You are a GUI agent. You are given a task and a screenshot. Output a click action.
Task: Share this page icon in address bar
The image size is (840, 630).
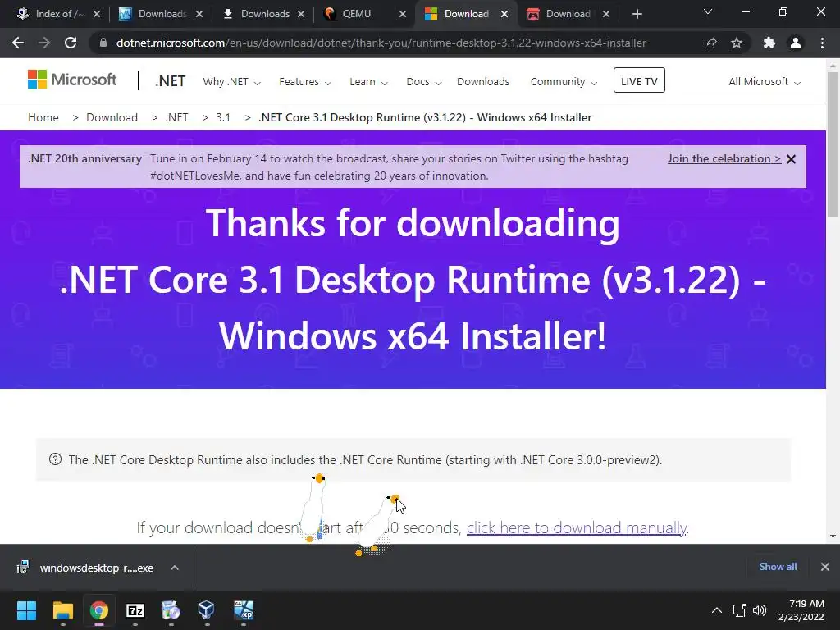point(710,43)
